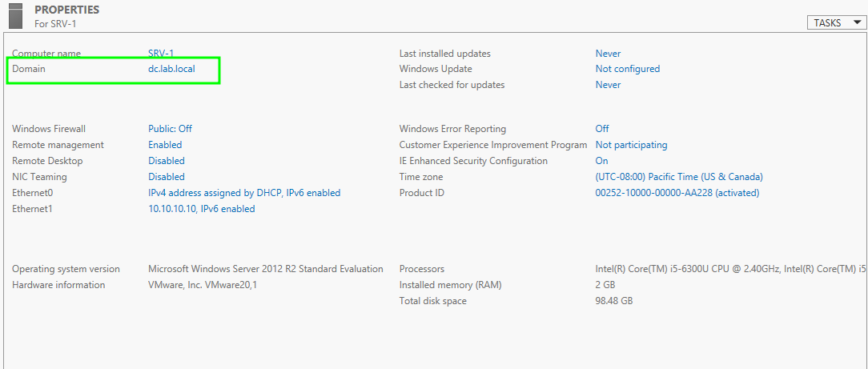The image size is (868, 369).
Task: Click the PROPERTIES section heading
Action: point(66,10)
